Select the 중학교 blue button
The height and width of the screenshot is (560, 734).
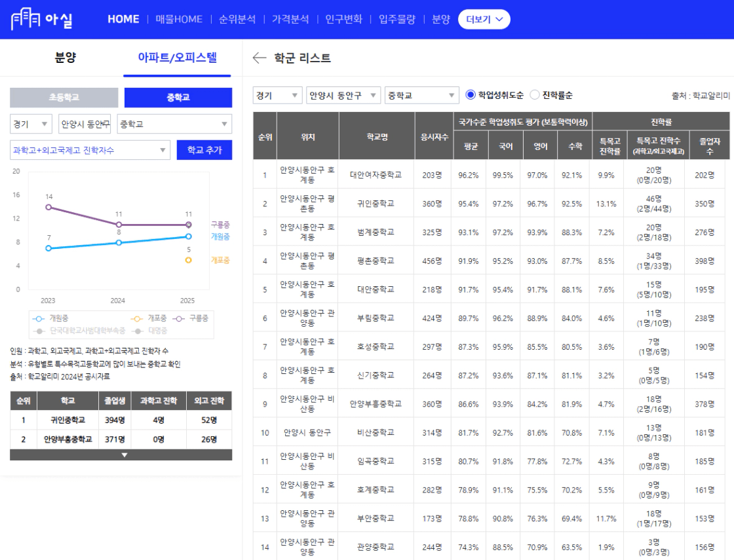178,98
